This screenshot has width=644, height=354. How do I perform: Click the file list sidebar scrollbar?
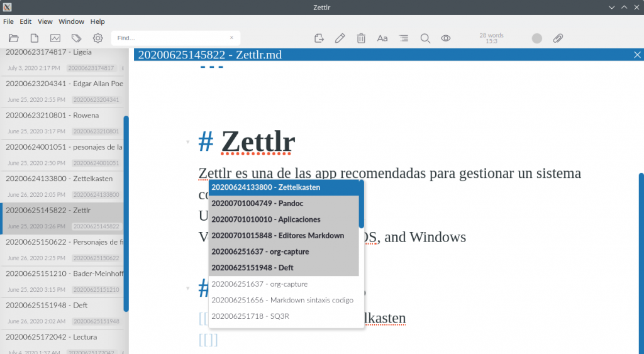point(126,214)
